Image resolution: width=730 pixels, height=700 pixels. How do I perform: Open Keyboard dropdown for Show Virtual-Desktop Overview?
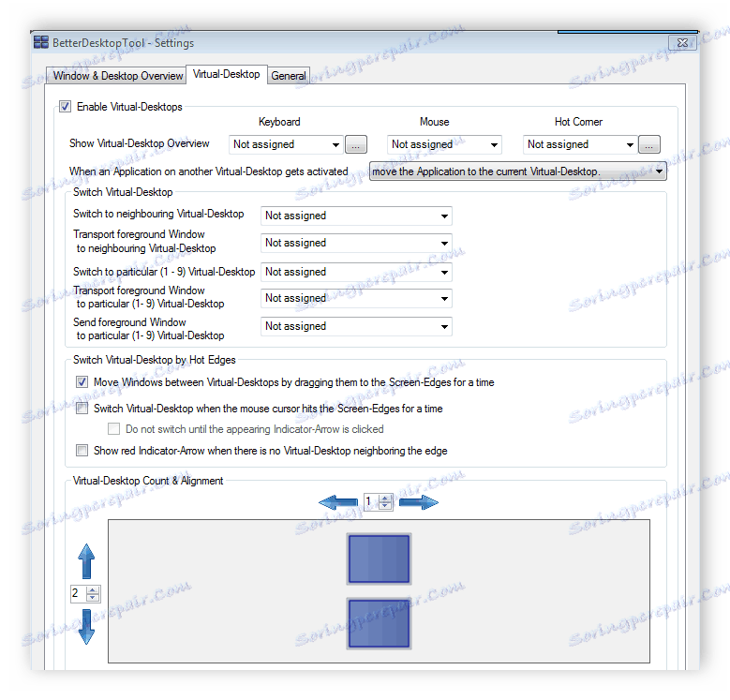tap(286, 144)
